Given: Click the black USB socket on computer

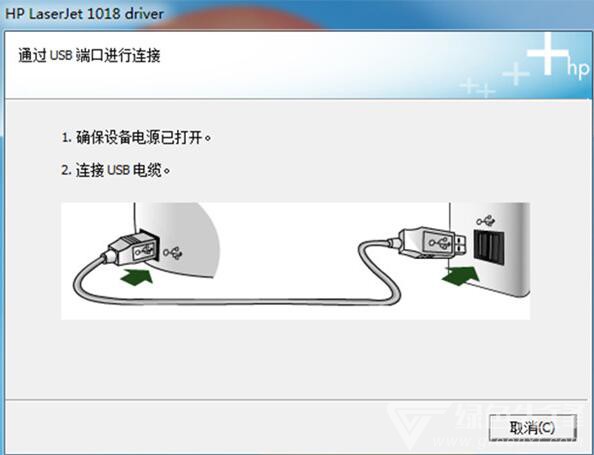Looking at the screenshot, I should 489,247.
